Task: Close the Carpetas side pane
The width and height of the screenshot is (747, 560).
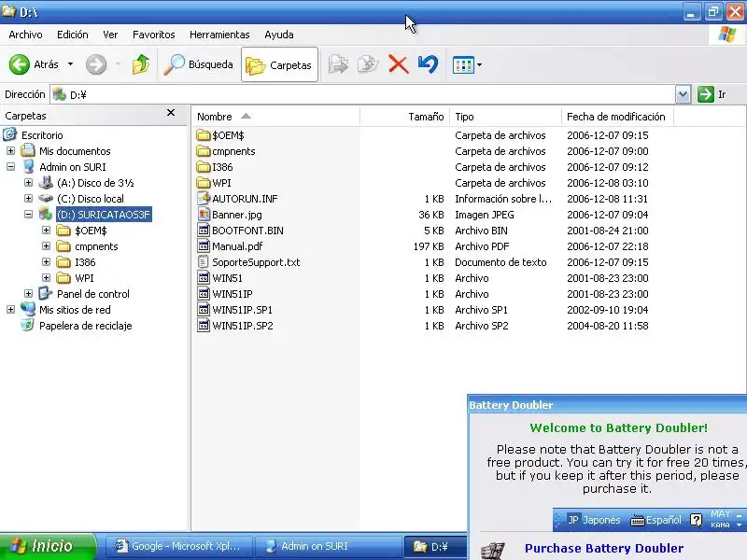Action: pos(171,113)
